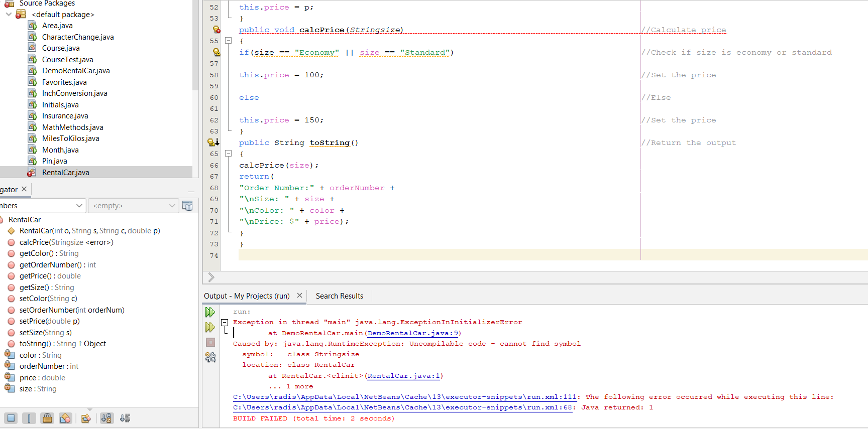Click the yellow Re-run with different parameters icon
This screenshot has height=429, width=868.
click(x=210, y=327)
